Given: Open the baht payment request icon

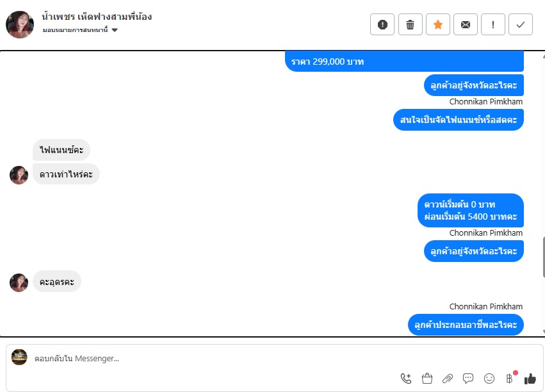Looking at the screenshot, I should [510, 378].
